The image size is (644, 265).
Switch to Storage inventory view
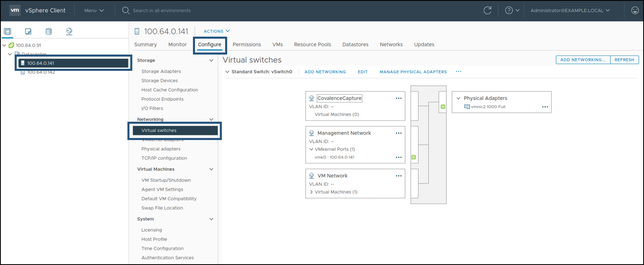pyautogui.click(x=48, y=31)
